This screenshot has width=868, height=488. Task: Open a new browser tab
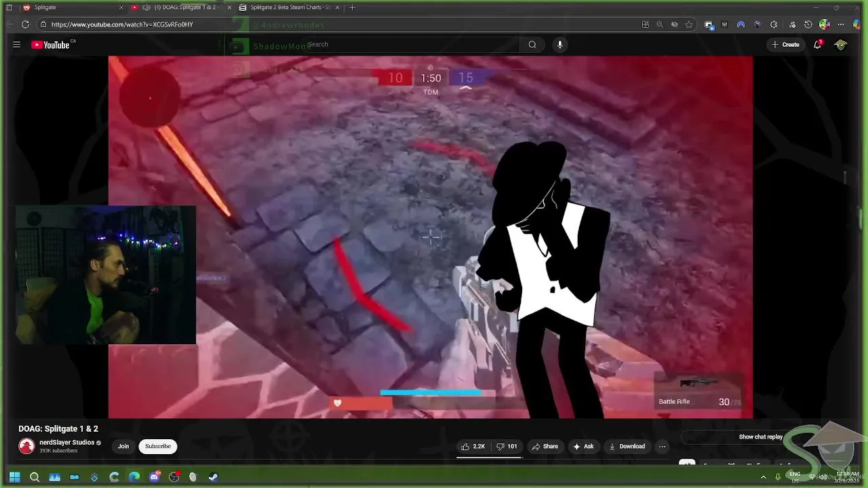point(352,7)
